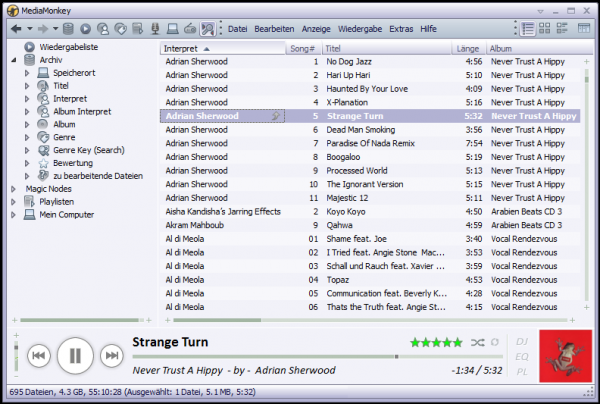Select the Bewertung star node

[x=45, y=163]
